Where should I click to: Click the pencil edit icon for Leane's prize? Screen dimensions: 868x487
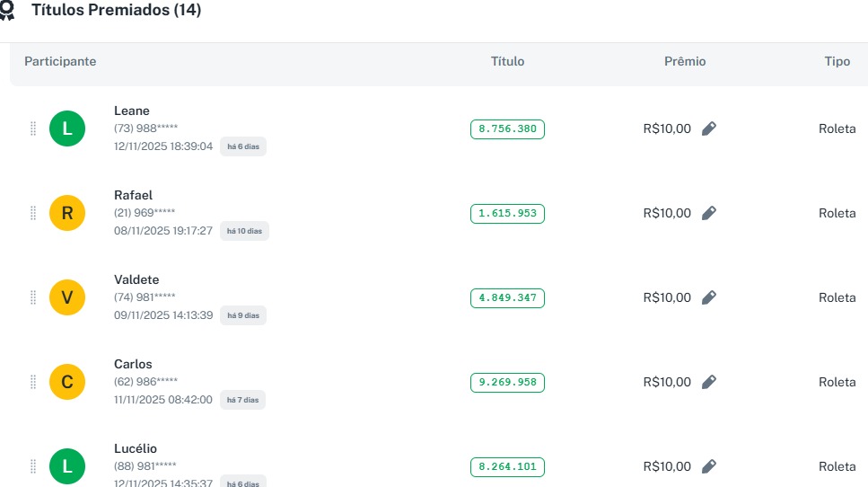709,128
